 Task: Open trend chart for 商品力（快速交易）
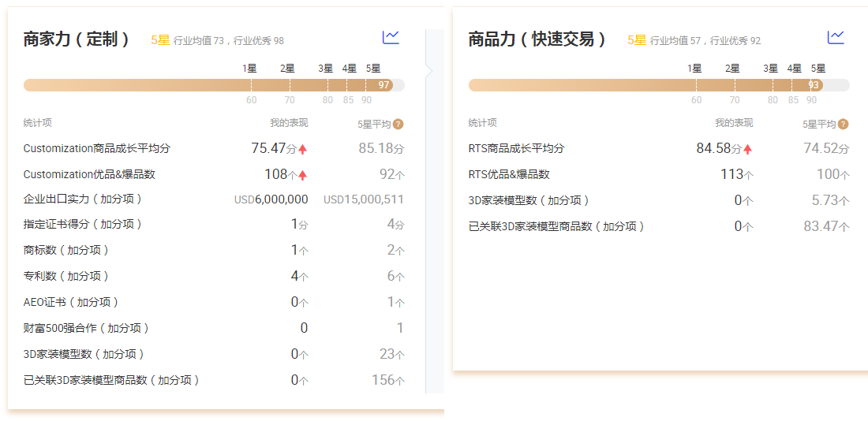point(836,37)
